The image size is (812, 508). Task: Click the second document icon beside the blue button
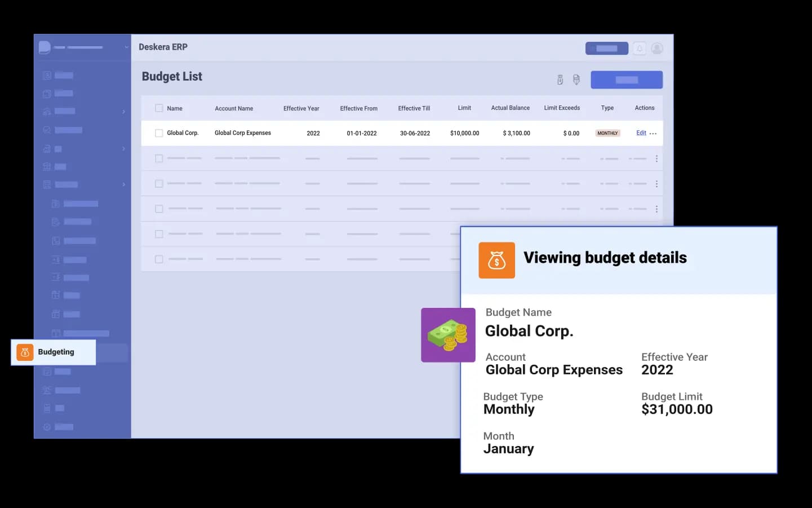pyautogui.click(x=576, y=80)
